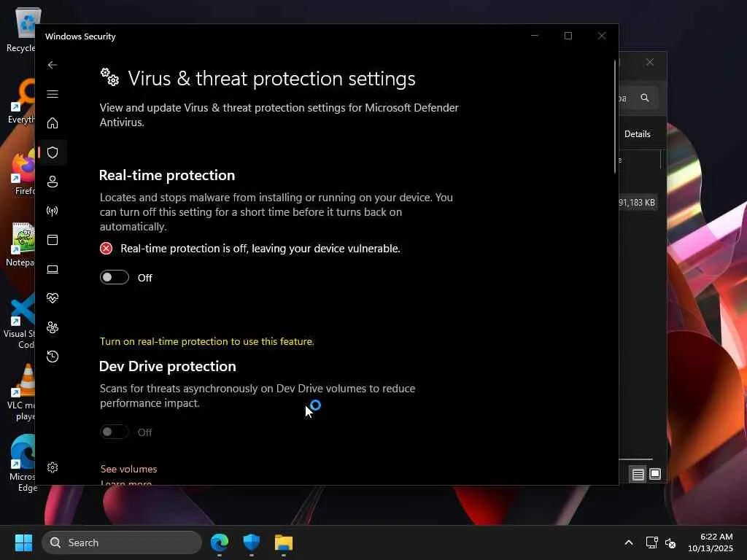Click the search icon in the background window

tap(645, 98)
